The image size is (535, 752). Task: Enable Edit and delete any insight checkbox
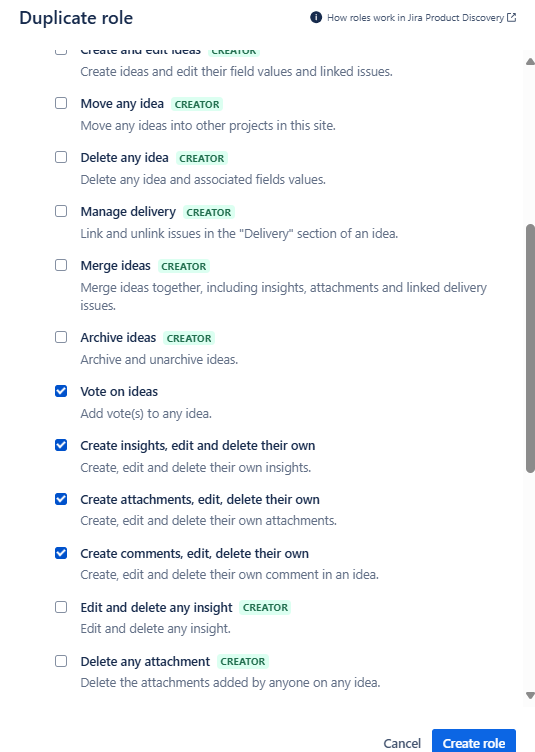click(x=61, y=607)
